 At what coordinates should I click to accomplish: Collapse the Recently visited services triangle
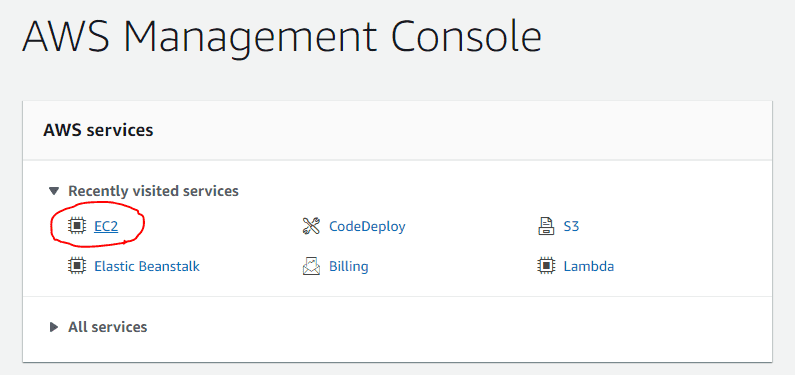click(54, 191)
